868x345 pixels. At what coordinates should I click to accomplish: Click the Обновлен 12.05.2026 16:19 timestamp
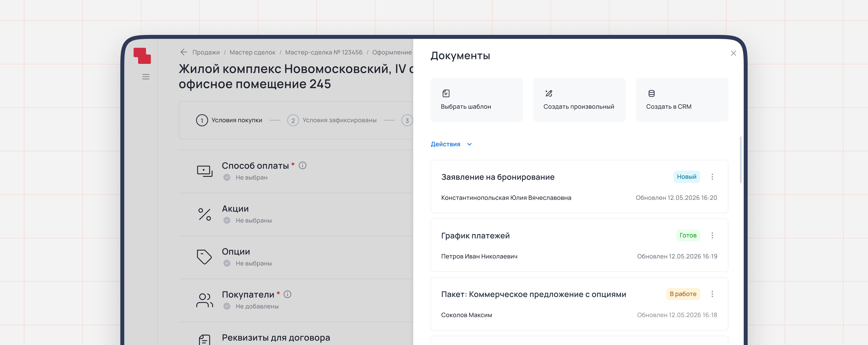677,257
